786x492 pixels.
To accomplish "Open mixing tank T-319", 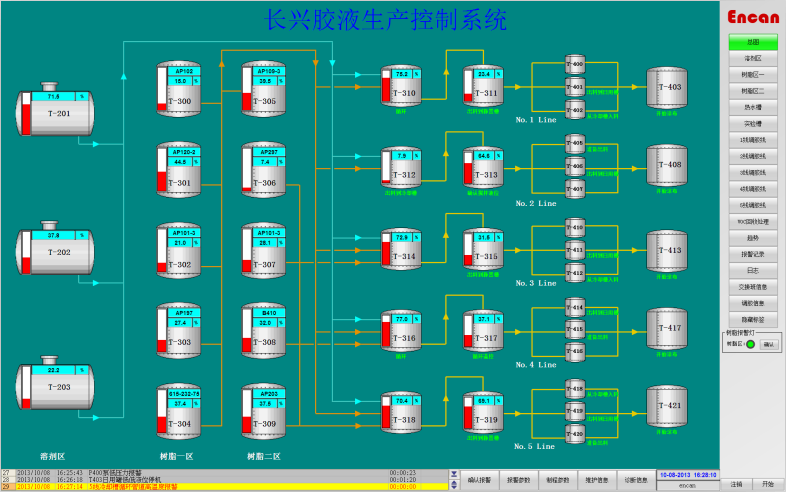I will click(483, 413).
